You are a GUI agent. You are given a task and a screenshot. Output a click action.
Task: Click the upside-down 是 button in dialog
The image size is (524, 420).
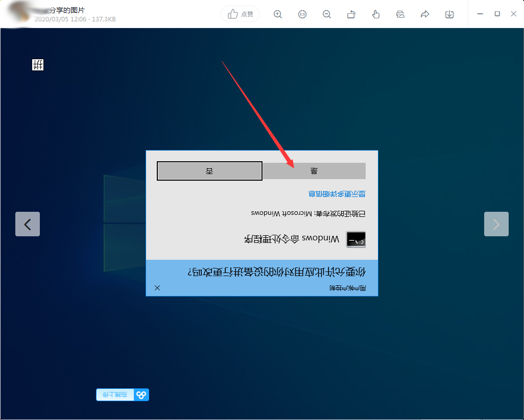click(x=314, y=171)
